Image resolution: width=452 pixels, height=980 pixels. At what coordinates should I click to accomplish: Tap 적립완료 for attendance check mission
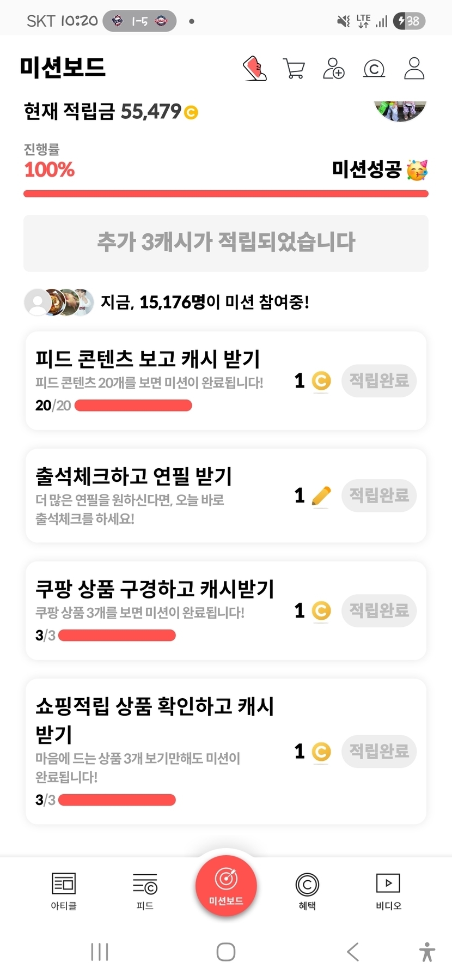[x=379, y=495]
